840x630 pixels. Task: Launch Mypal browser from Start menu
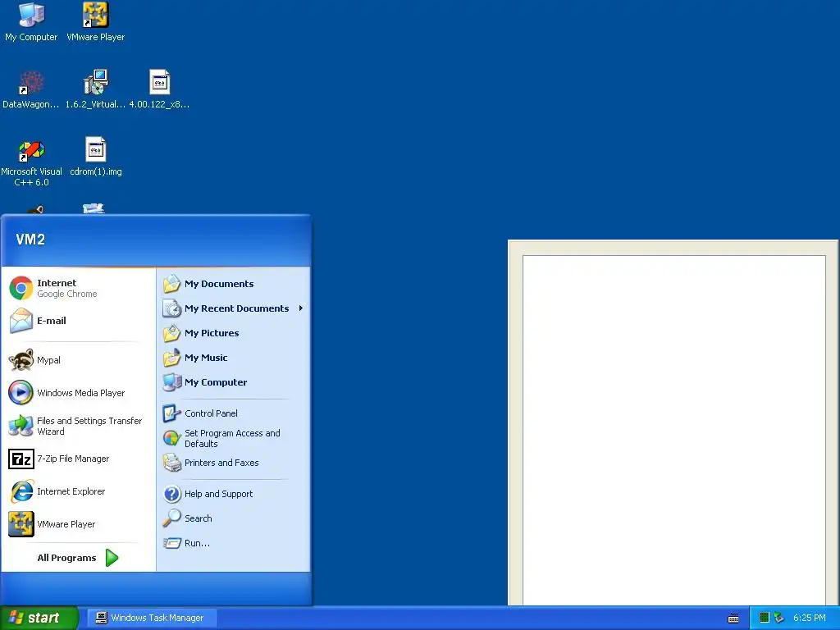coord(78,360)
